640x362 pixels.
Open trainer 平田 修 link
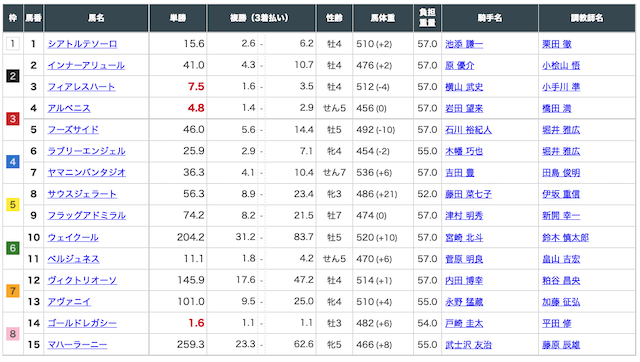pos(557,323)
